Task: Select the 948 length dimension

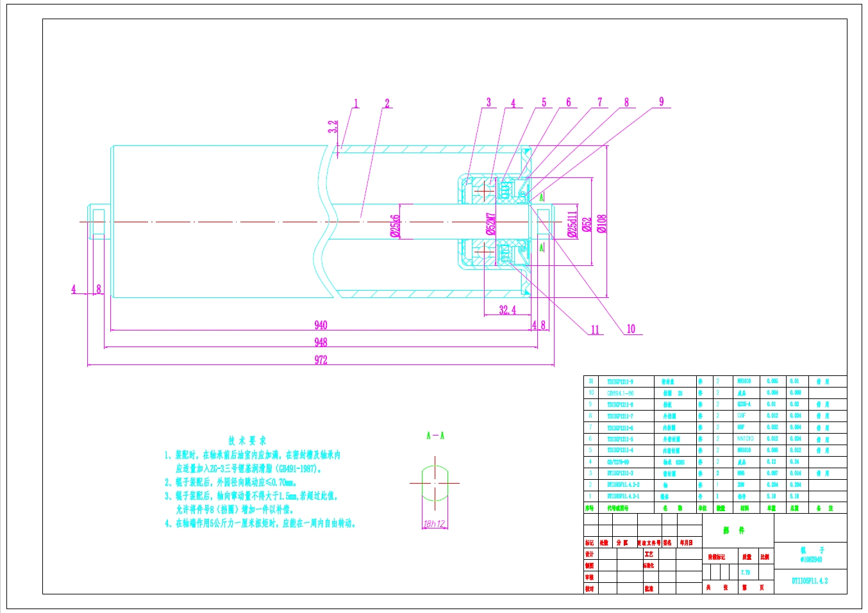Action: click(x=321, y=343)
